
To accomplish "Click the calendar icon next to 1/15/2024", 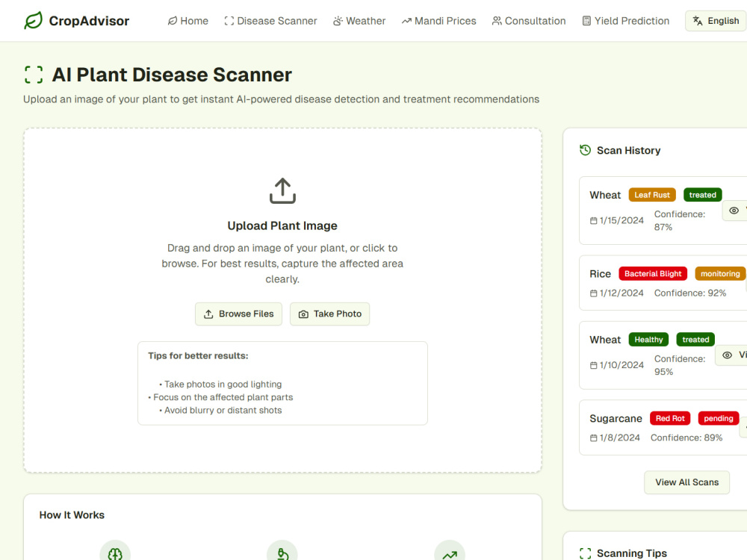I will [x=594, y=221].
